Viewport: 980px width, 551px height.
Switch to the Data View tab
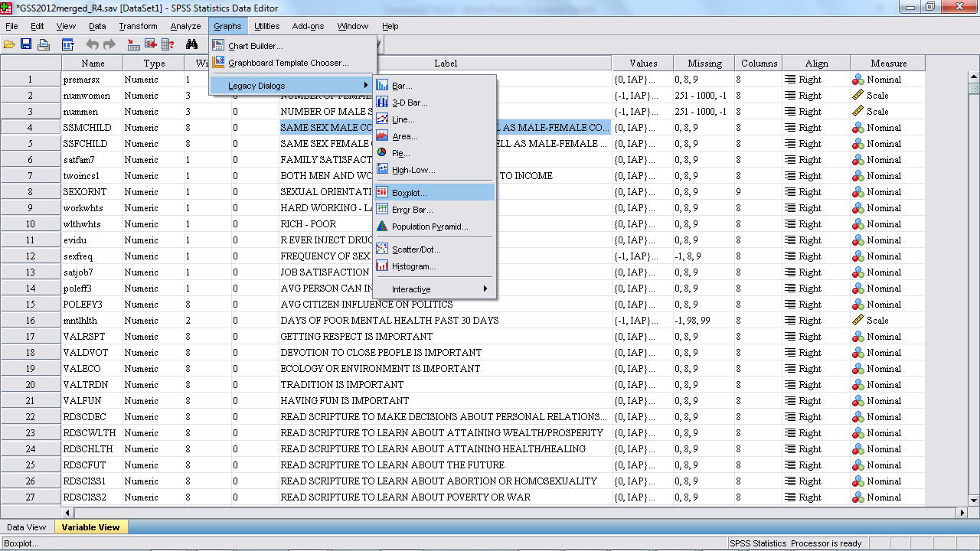(27, 527)
